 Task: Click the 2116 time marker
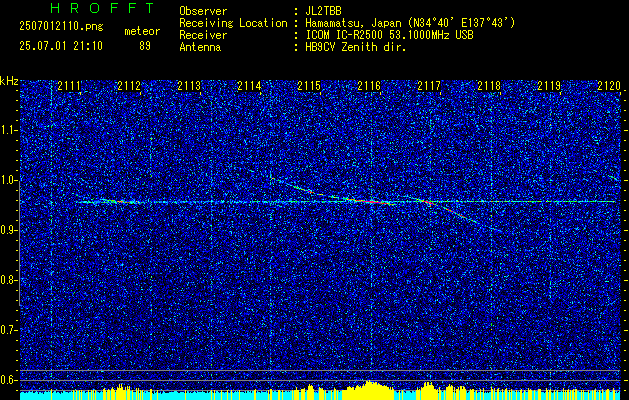[369, 86]
